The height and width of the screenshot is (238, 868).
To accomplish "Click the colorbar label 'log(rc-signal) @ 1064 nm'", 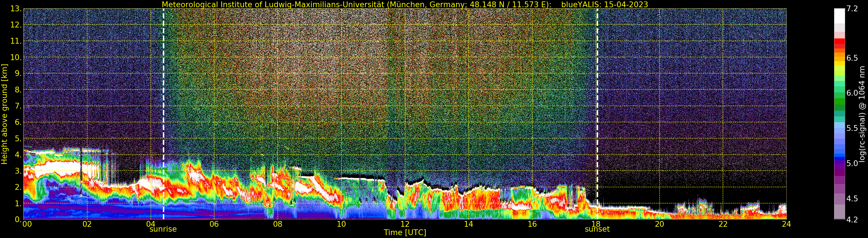I will coord(862,114).
